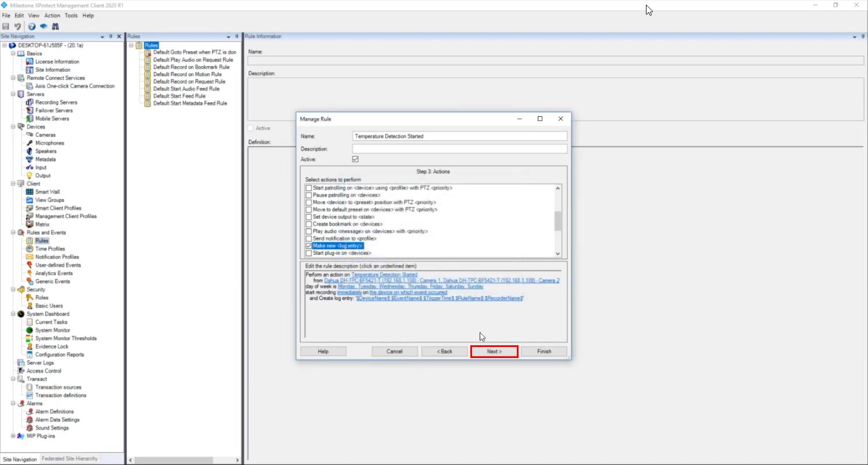Uncheck the Make new log entry action

coord(309,245)
